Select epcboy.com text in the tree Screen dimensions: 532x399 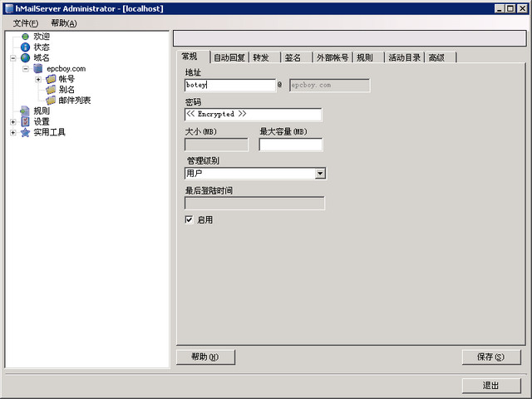[66, 69]
